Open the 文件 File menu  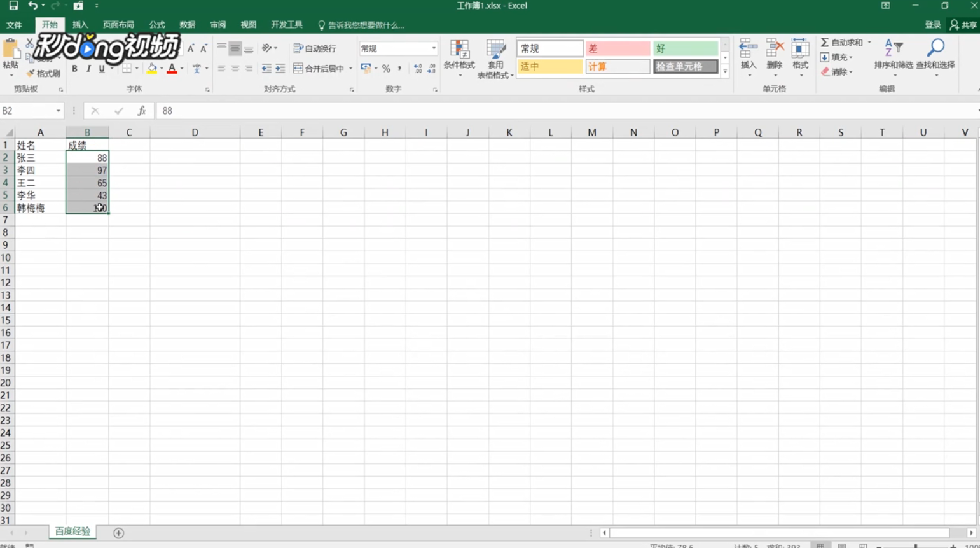coord(14,25)
